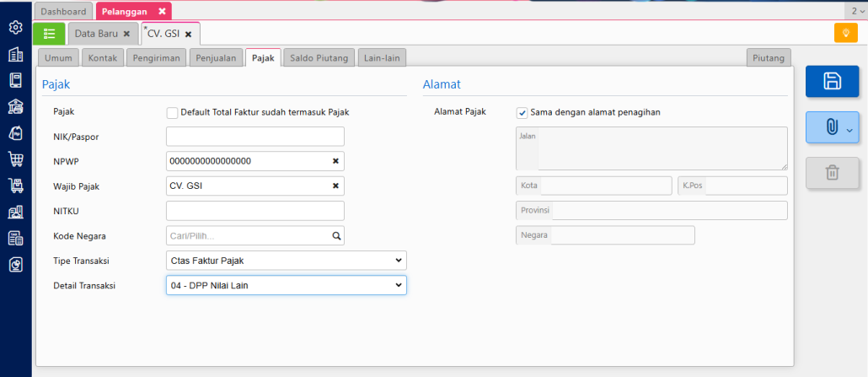Open the Kode Negara search selector
The height and width of the screenshot is (377, 868).
pos(255,236)
